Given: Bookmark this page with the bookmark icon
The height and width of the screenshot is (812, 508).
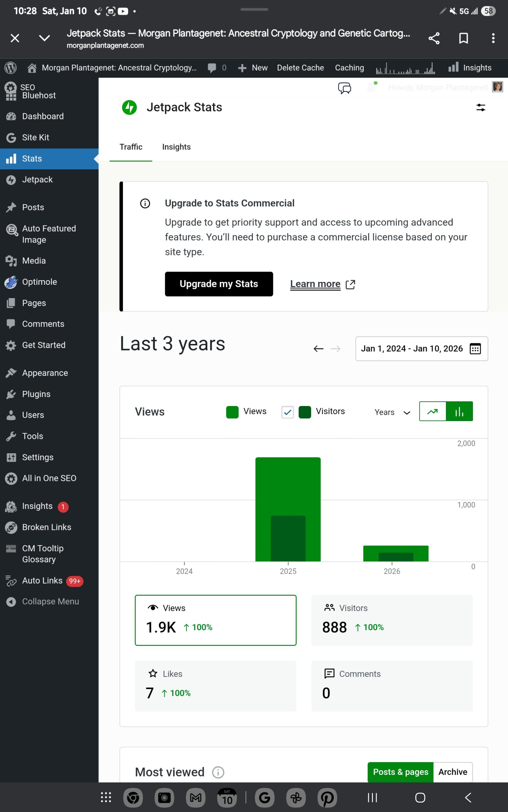Looking at the screenshot, I should (463, 38).
